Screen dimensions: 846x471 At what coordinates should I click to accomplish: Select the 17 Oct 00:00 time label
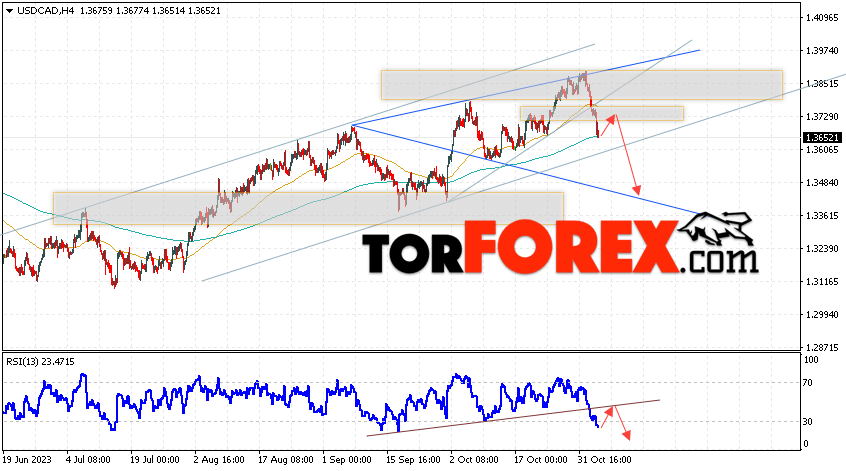[x=541, y=460]
